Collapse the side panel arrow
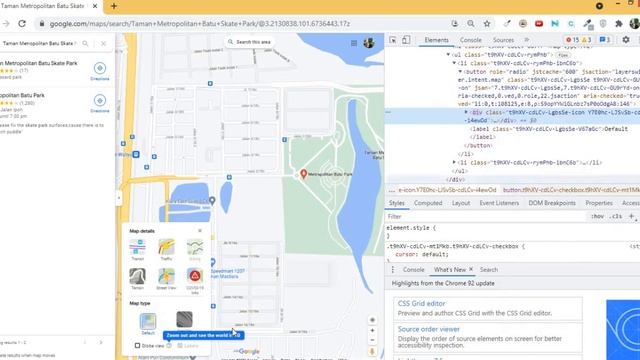640x360 pixels. click(x=119, y=198)
